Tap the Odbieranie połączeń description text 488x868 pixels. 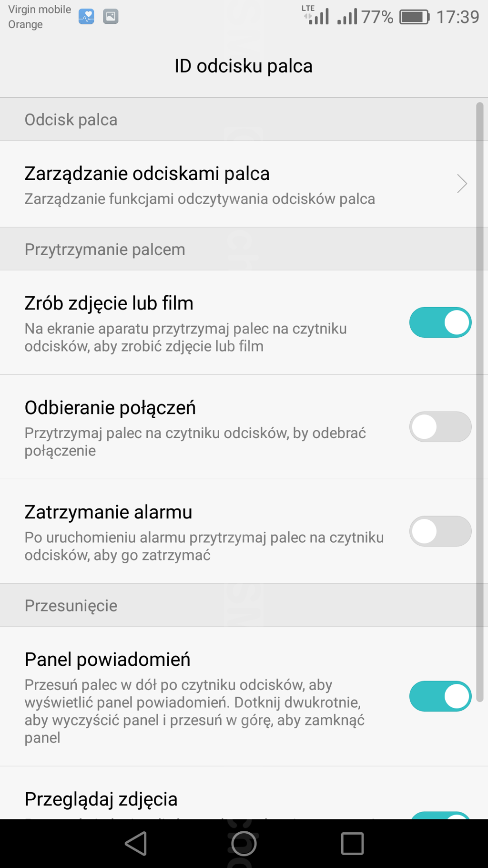[x=195, y=442]
